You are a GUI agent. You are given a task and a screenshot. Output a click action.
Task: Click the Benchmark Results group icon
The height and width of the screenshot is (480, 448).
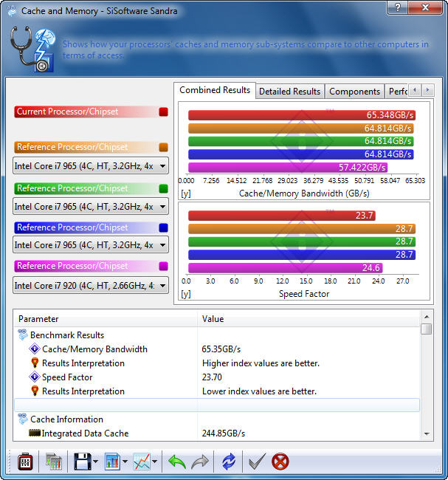(23, 335)
